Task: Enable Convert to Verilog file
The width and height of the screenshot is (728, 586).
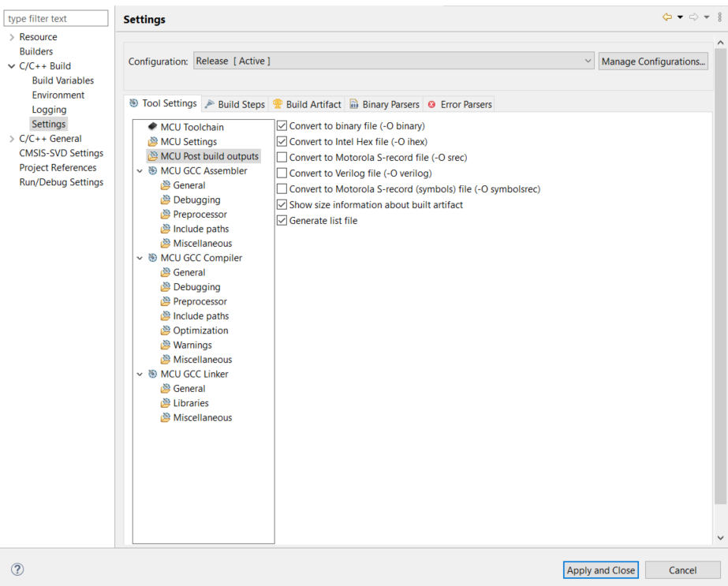Action: (x=282, y=174)
